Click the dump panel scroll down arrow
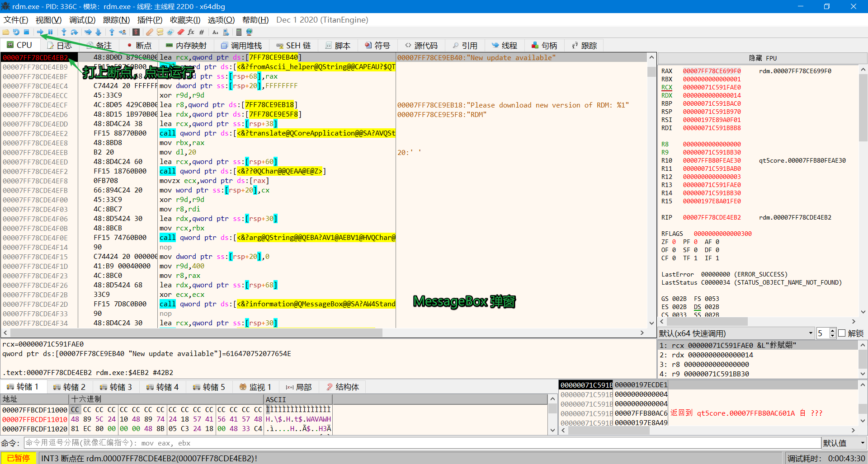 pyautogui.click(x=552, y=430)
